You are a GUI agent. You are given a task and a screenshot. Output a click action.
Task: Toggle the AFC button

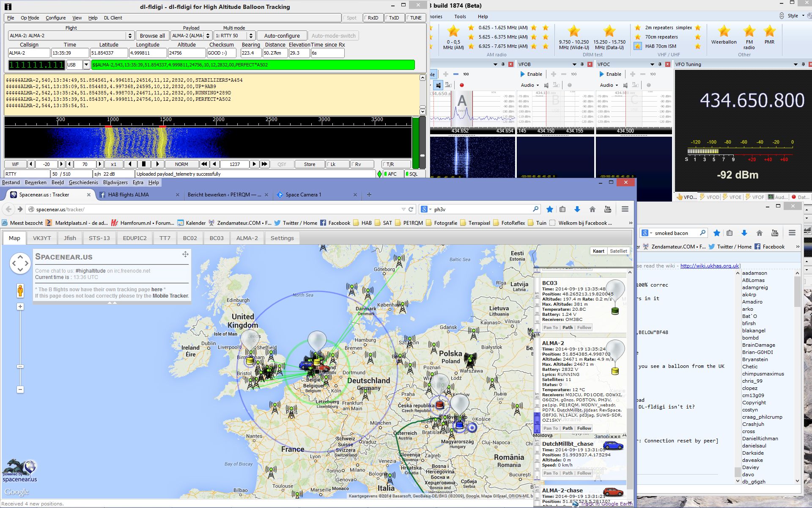coord(392,174)
